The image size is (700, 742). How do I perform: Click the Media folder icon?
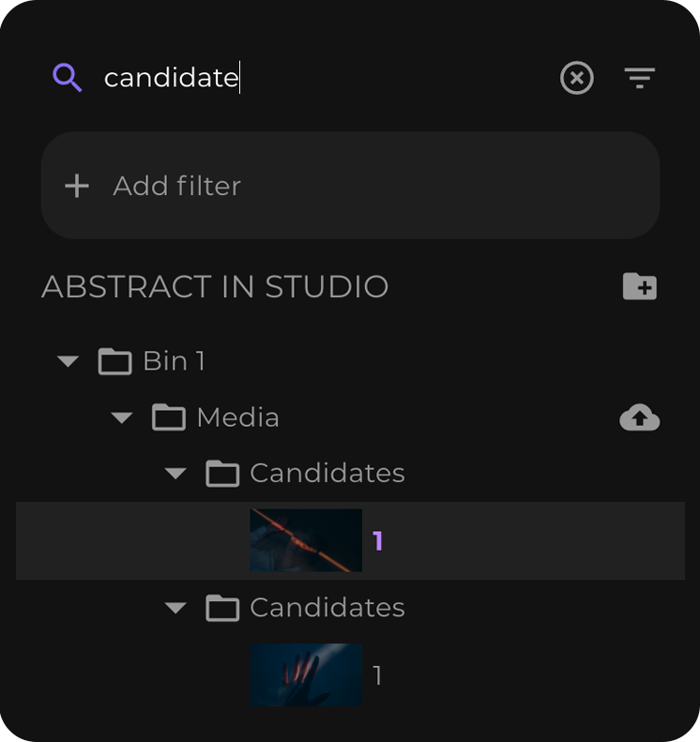(169, 417)
